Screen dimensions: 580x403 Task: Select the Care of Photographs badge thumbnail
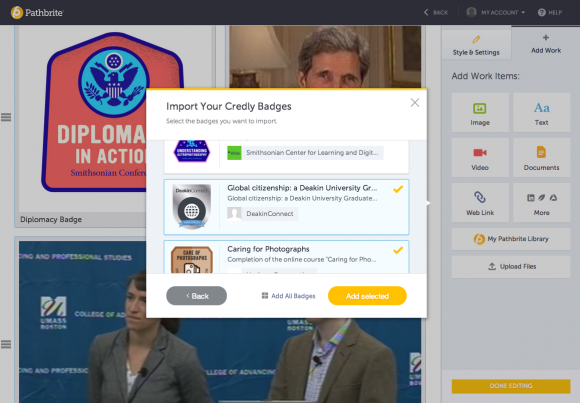click(x=192, y=260)
